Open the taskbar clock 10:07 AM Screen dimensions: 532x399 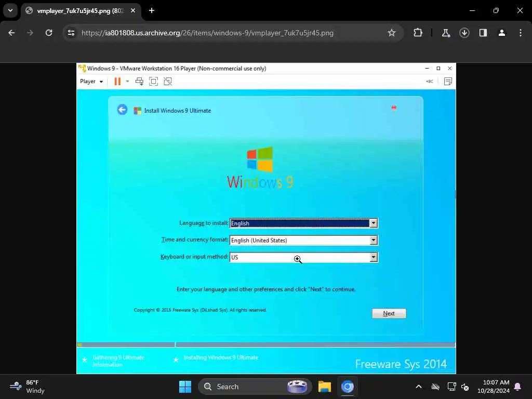pos(494,387)
